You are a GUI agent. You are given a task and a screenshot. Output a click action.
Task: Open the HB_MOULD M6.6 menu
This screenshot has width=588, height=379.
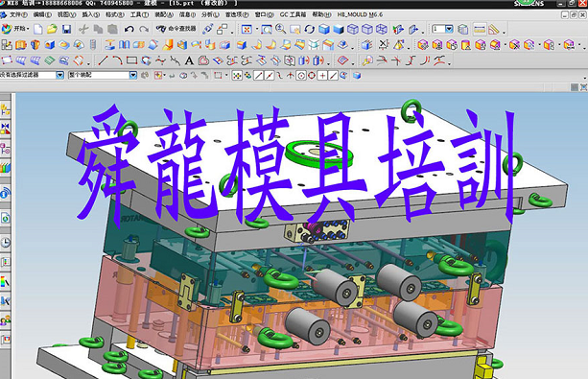click(360, 14)
